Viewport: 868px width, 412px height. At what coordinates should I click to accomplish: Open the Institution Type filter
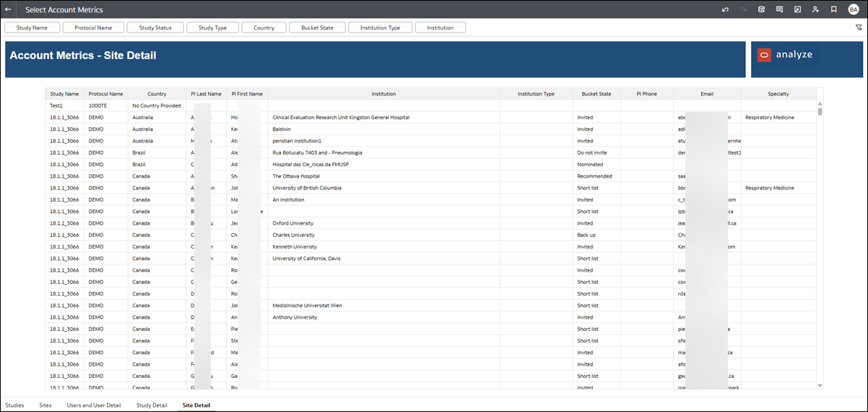(x=380, y=27)
